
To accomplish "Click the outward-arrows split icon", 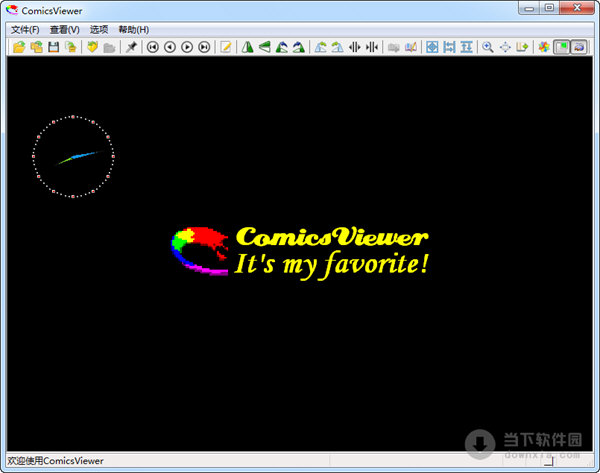I will pyautogui.click(x=355, y=47).
